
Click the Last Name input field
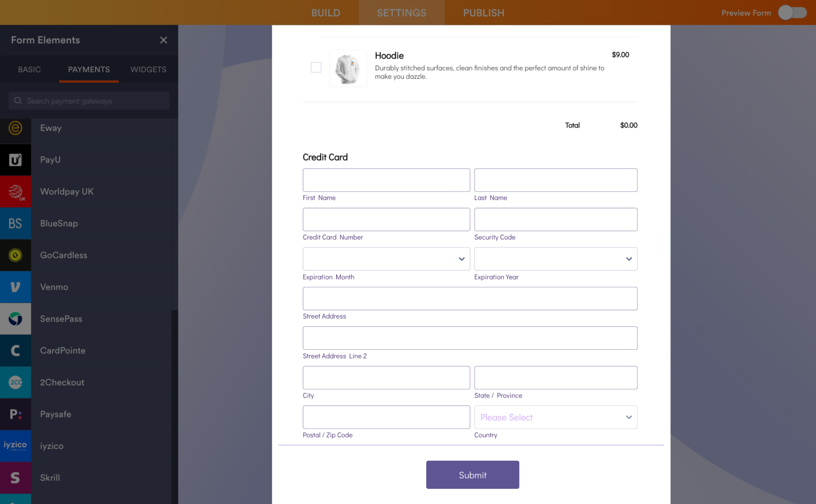(x=556, y=180)
